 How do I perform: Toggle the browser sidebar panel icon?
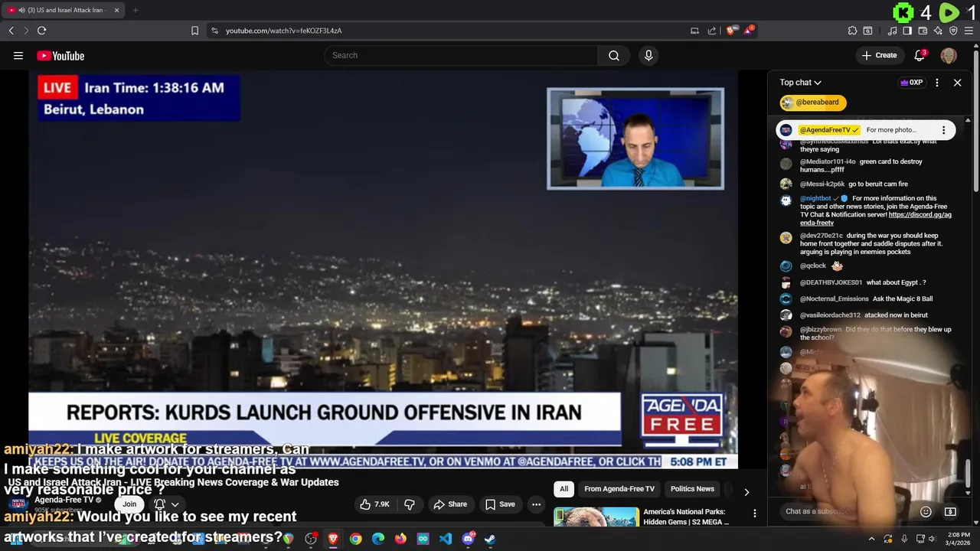907,31
